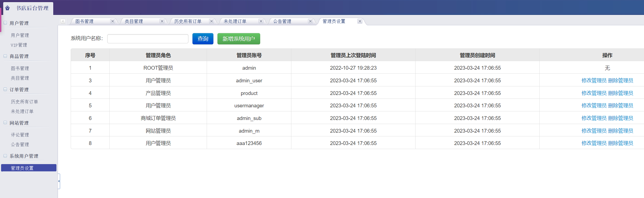Open 未处理订单 in sidebar
Image resolution: width=644 pixels, height=198 pixels.
tap(22, 111)
